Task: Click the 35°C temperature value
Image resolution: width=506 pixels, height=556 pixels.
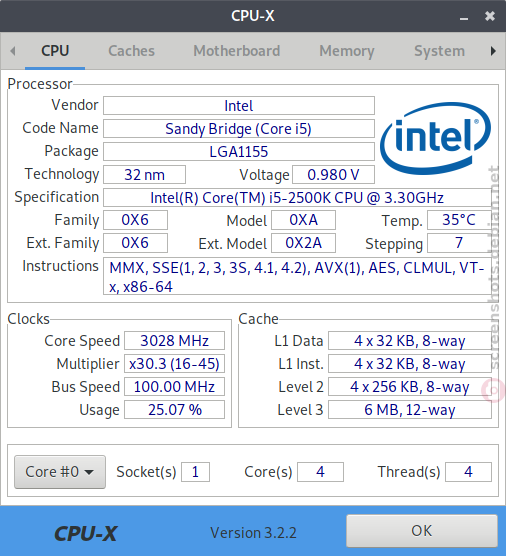Action: (459, 220)
